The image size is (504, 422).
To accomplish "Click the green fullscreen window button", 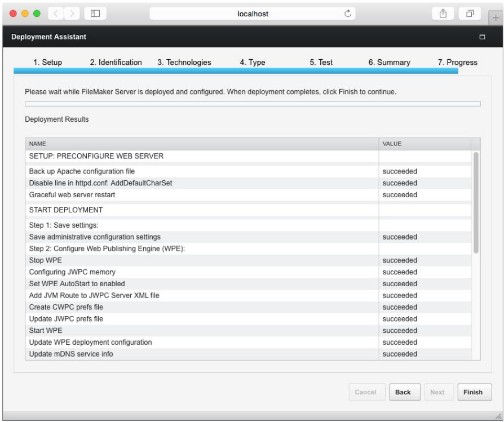I will pos(37,14).
